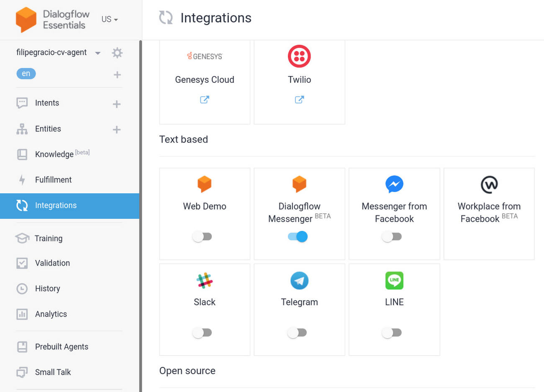Click the Fulfillment lightning bolt icon
The image size is (544, 392).
pyautogui.click(x=22, y=180)
